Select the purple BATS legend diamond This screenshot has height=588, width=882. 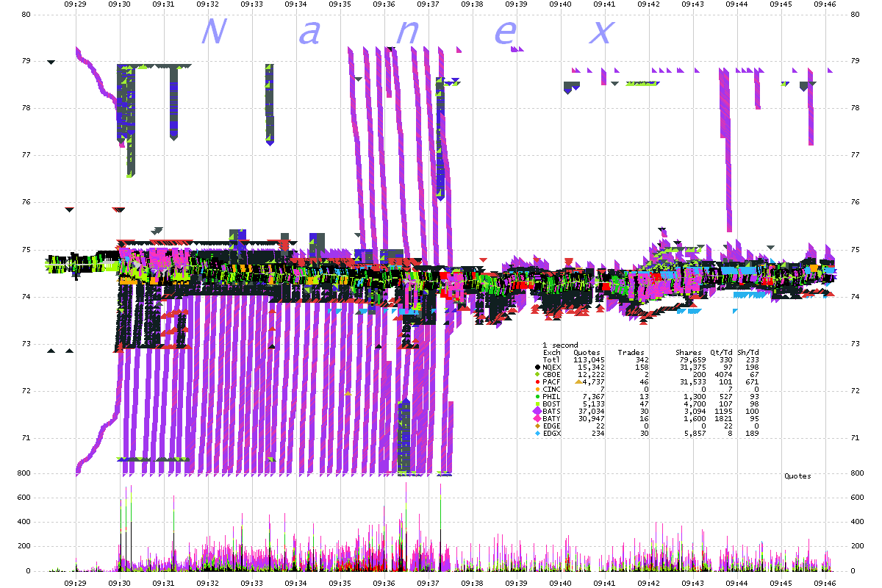tap(537, 411)
